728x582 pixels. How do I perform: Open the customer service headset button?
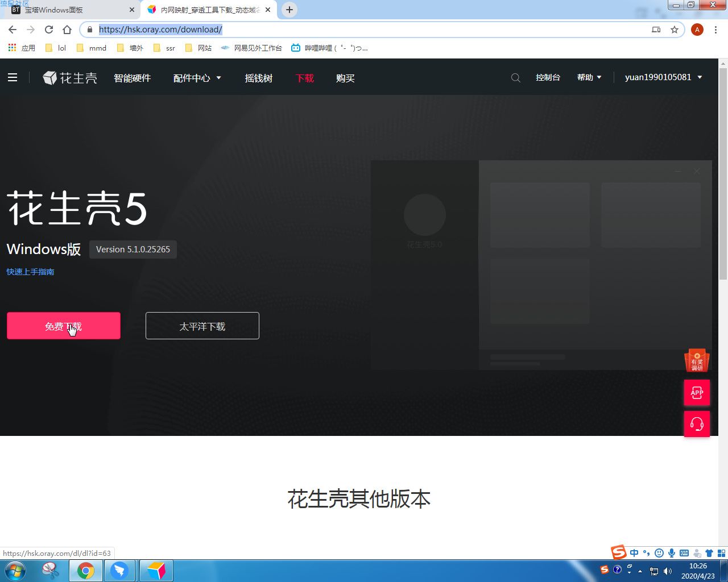[x=697, y=424]
